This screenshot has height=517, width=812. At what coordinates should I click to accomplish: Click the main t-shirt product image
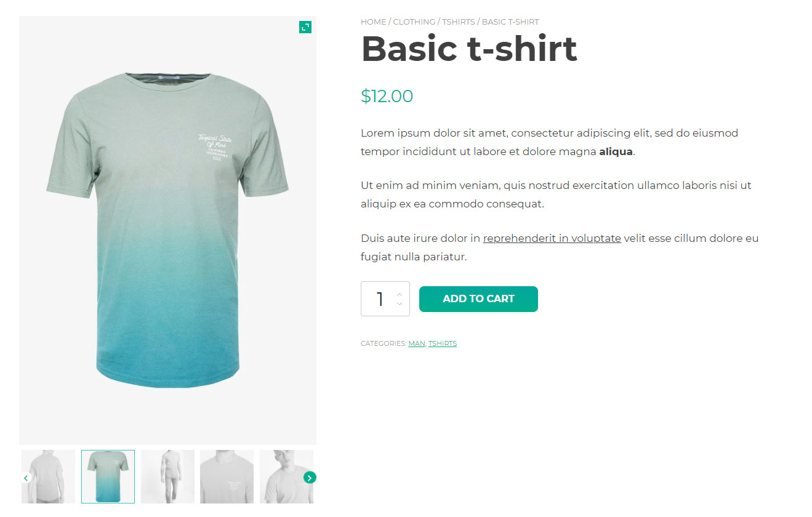pyautogui.click(x=167, y=230)
